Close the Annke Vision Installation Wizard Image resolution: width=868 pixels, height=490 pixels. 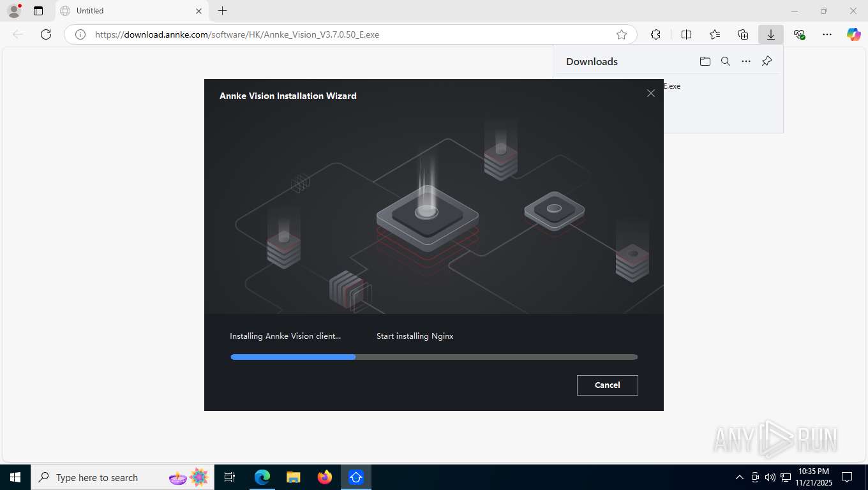(651, 93)
